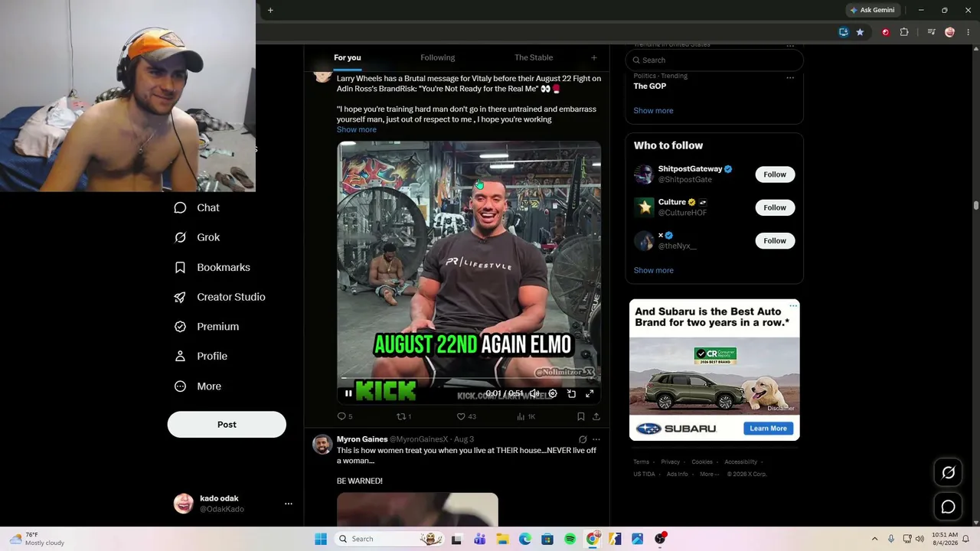Expand the Larry Wheels post with Show more
This screenshot has height=551, width=980.
tap(357, 129)
